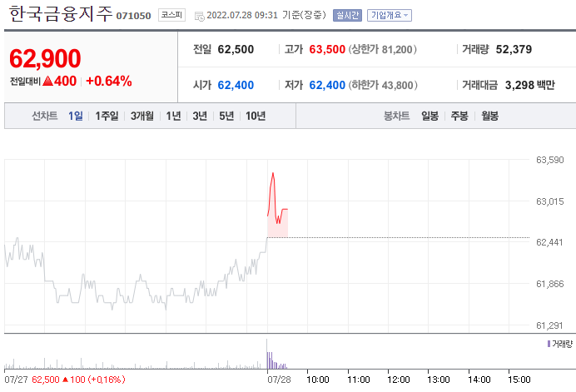Select the 1주일 line chart tab
576x392 pixels.
107,116
